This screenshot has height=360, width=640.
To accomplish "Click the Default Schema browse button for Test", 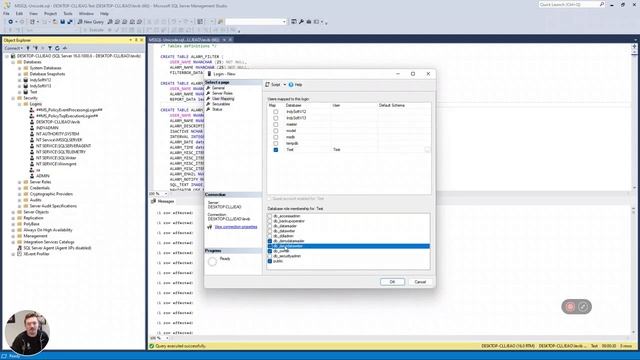I will 427,150.
